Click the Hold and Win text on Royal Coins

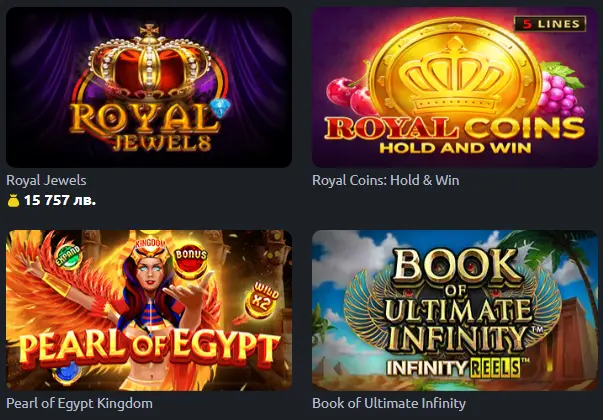[455, 148]
